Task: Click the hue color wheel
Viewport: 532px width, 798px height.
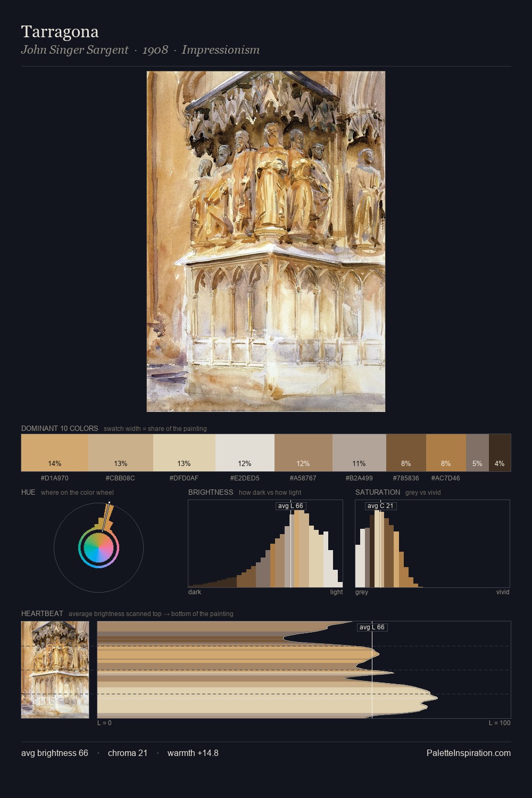Action: point(98,547)
